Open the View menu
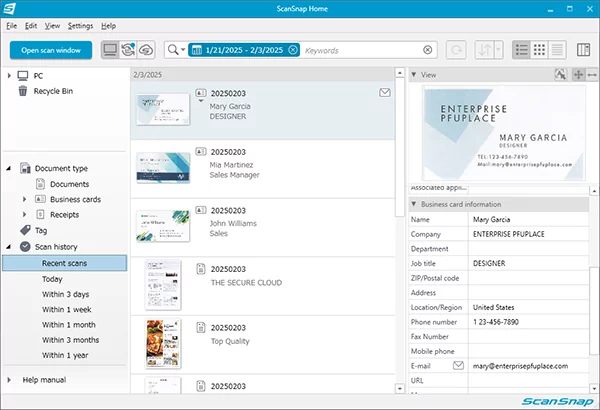 pos(53,24)
